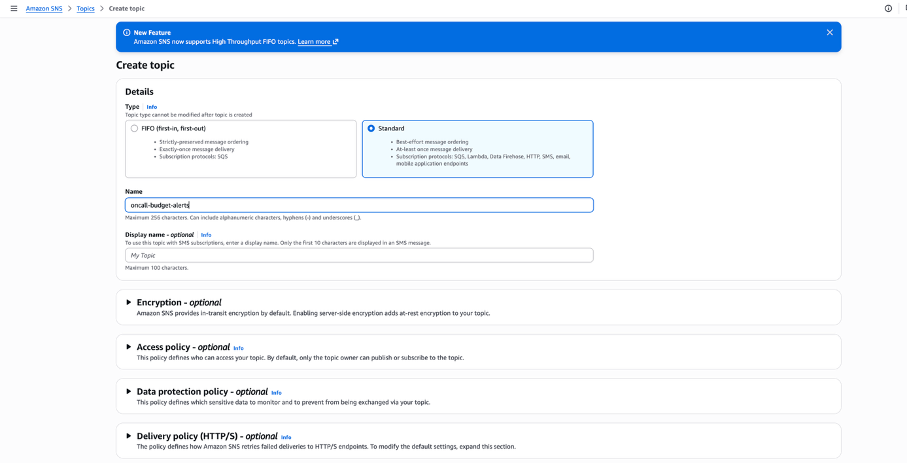This screenshot has width=908, height=464.
Task: Select the Standard topic type radio button
Action: pyautogui.click(x=372, y=128)
